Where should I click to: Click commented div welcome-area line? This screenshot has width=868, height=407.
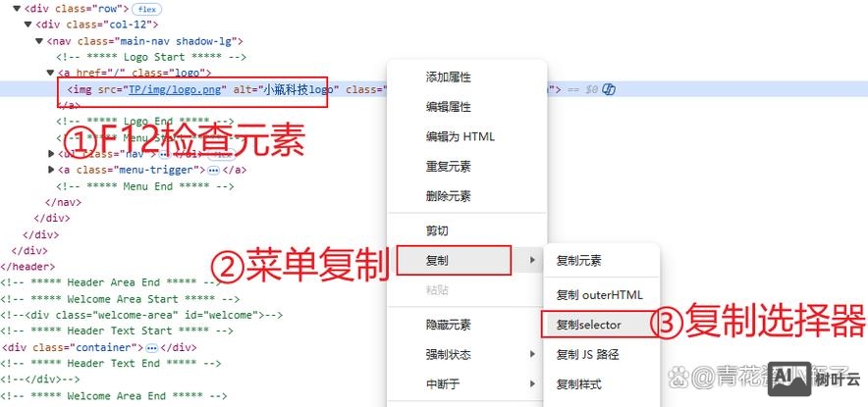pyautogui.click(x=141, y=315)
